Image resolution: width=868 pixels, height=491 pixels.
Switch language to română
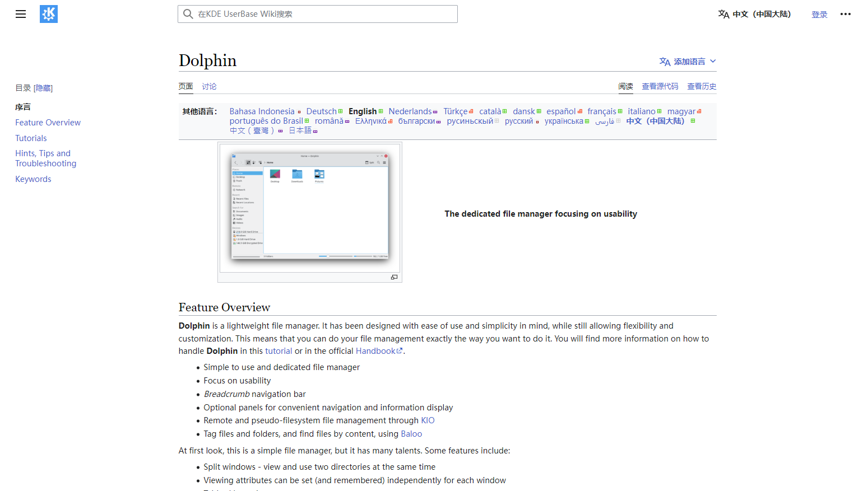329,121
